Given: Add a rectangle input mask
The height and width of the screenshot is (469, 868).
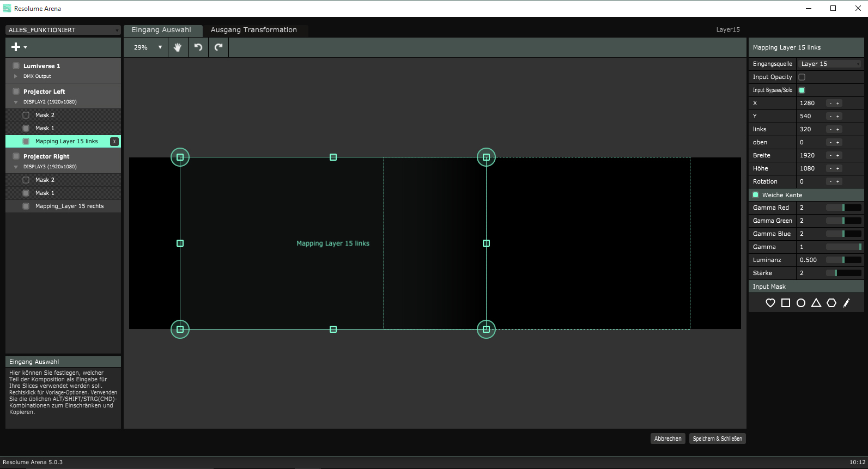Looking at the screenshot, I should click(x=785, y=303).
